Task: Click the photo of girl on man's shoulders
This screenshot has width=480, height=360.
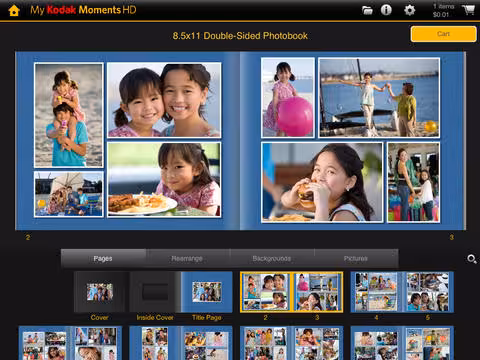Action: pyautogui.click(x=69, y=115)
